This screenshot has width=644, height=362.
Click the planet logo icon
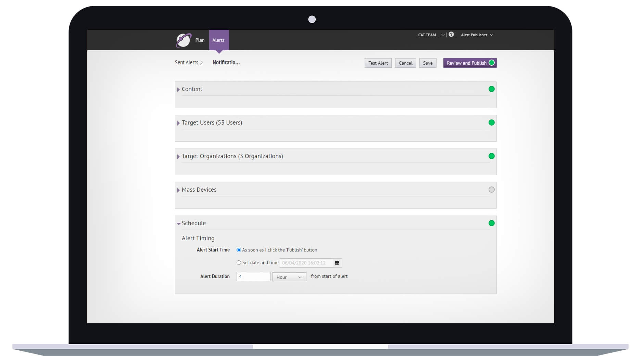(x=184, y=40)
